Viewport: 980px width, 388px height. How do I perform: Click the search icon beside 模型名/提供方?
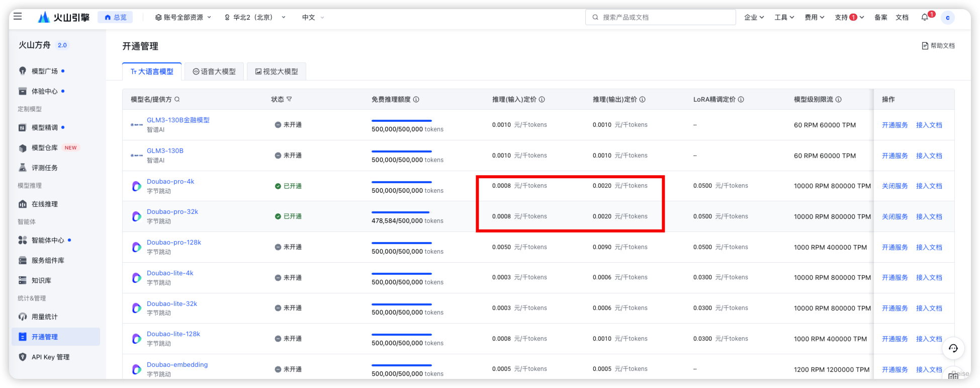coord(177,100)
